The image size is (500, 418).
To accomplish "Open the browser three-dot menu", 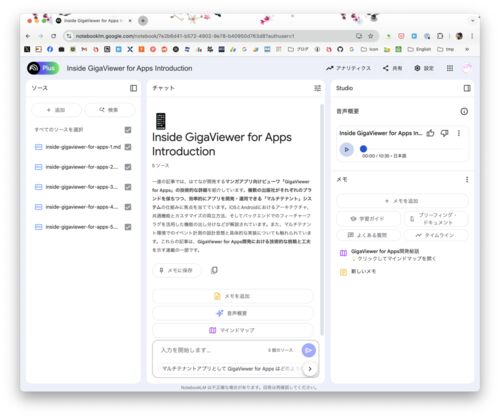I will pos(472,36).
